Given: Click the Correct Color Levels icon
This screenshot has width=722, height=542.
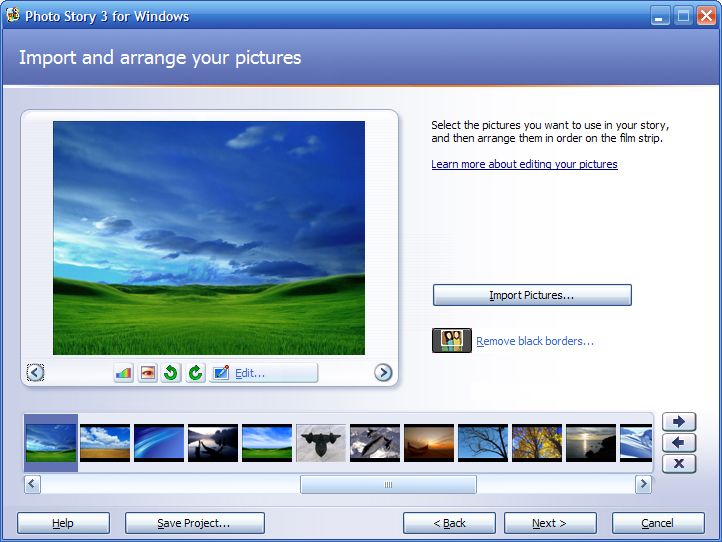Looking at the screenshot, I should (x=123, y=373).
